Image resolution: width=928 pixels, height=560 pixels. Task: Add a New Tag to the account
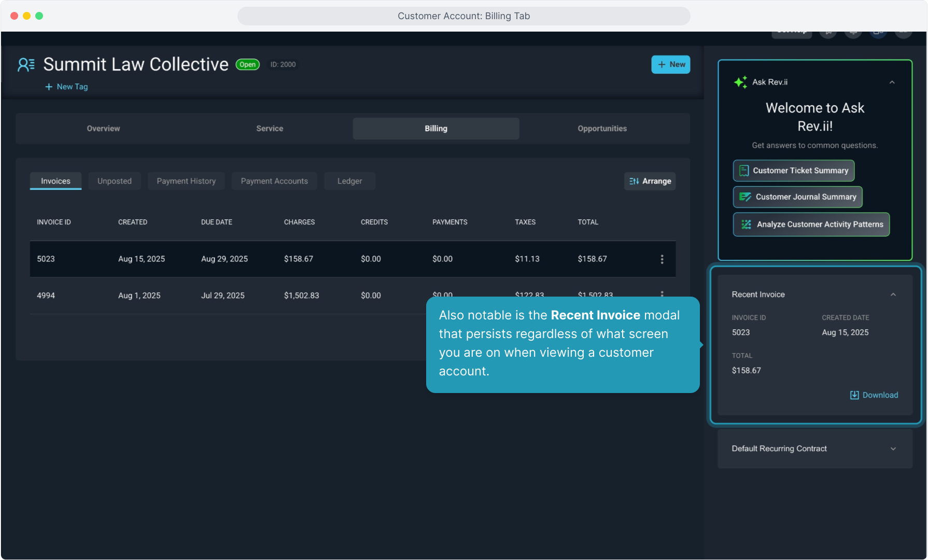click(x=66, y=87)
